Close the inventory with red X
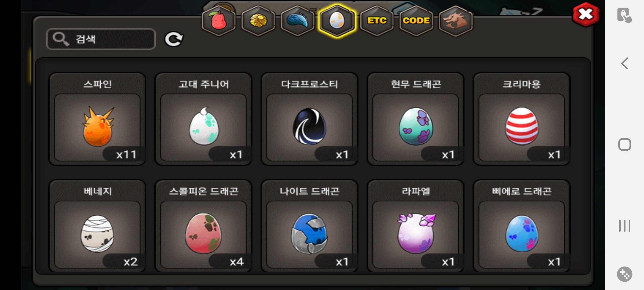Screen dimensions: 644x290 click(x=586, y=14)
